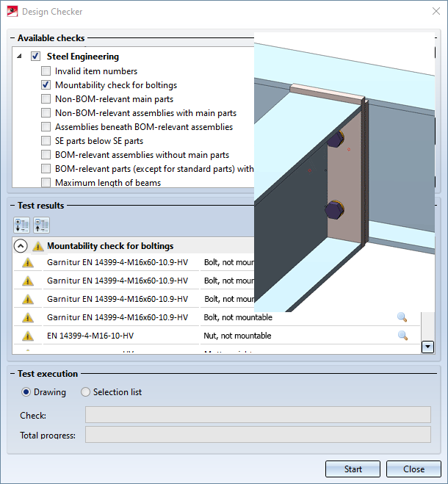
Task: Click magnifier icon for fourth Garnitur bolt row
Action: click(402, 317)
